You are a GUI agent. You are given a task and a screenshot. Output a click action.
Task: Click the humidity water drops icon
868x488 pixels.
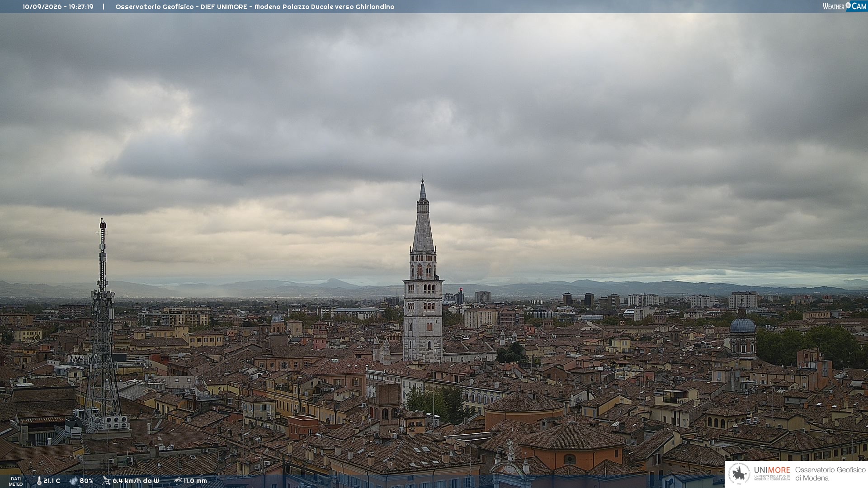click(73, 481)
